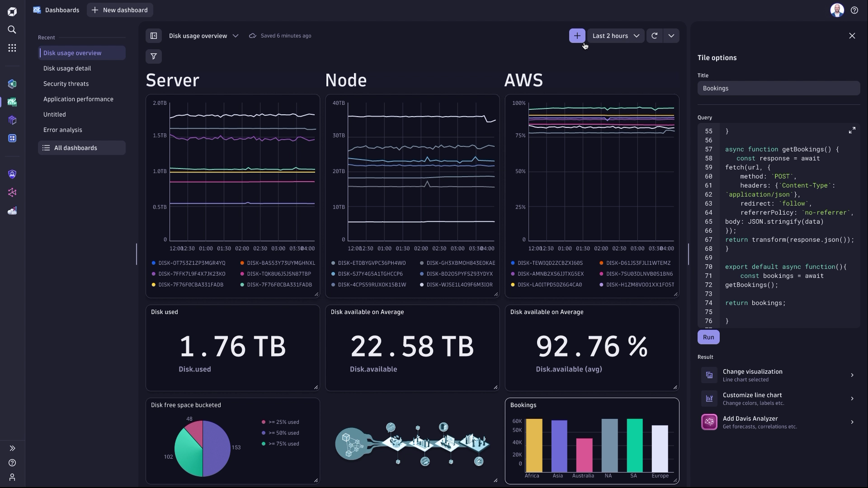Image resolution: width=868 pixels, height=488 pixels.
Task: Open refresh options dropdown arrow
Action: (671, 36)
